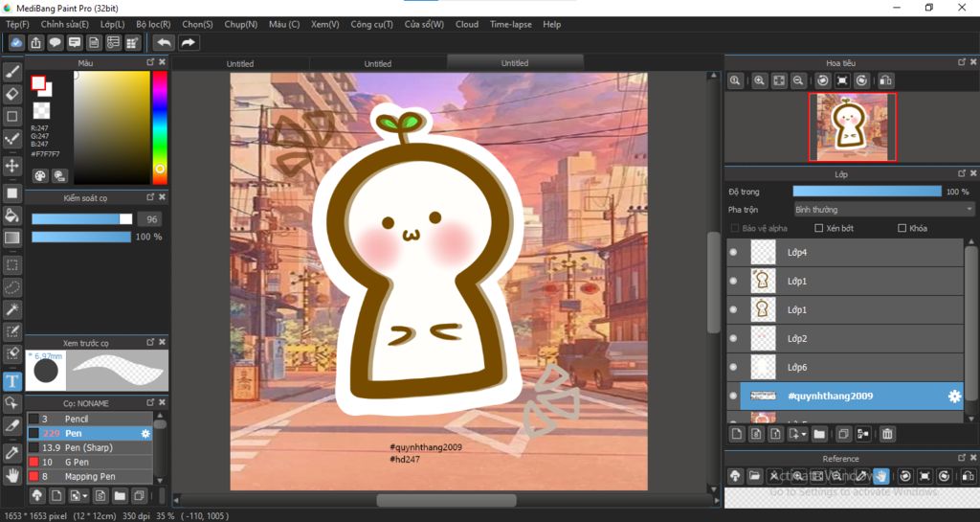Open the Pen brush settings gear
The height and width of the screenshot is (522, 980).
coord(145,433)
